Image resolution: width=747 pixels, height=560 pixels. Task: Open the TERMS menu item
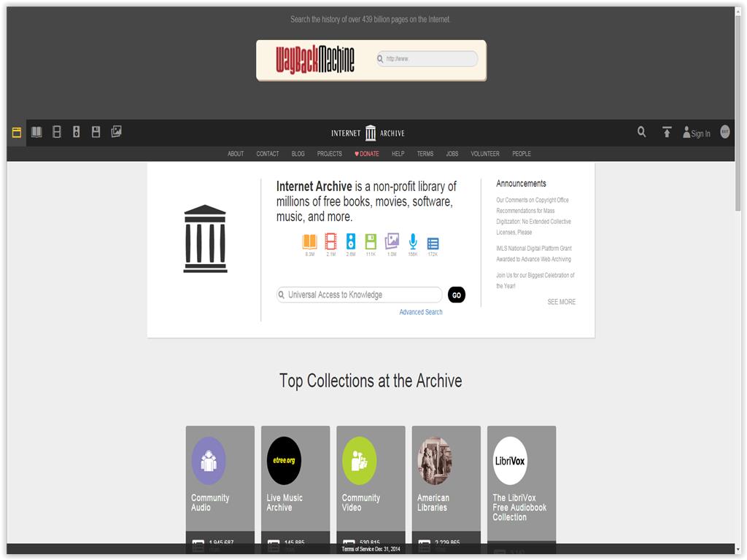point(425,154)
